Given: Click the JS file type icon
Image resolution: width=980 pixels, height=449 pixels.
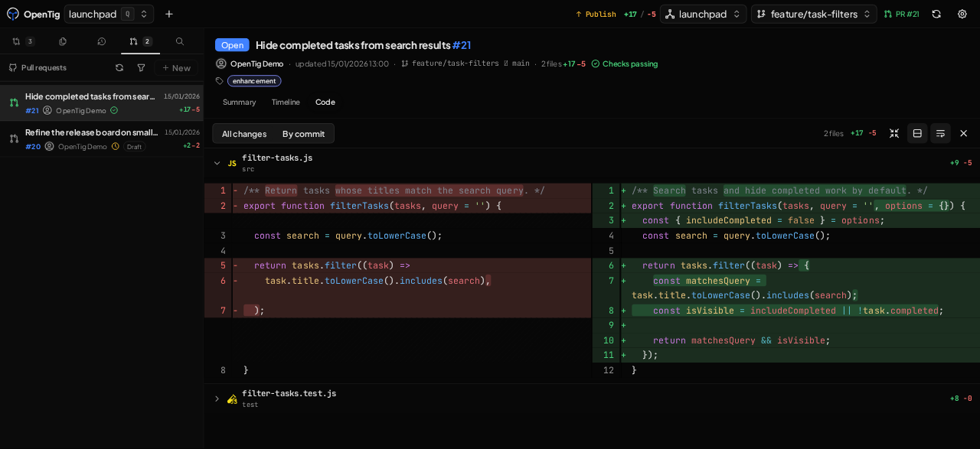Looking at the screenshot, I should (x=232, y=163).
